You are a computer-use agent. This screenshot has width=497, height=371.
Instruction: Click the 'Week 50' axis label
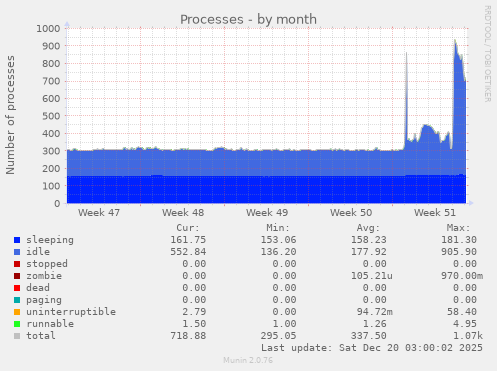pos(351,213)
